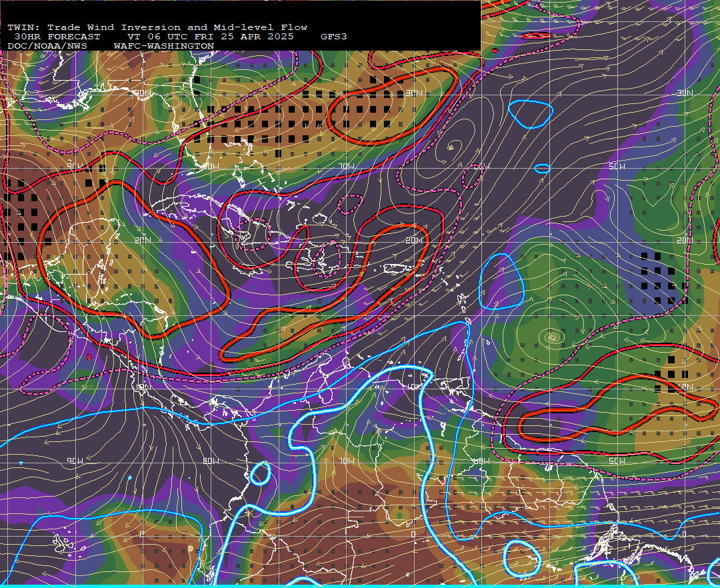Click the 'WAFC-WASHINGTON' label

(x=164, y=47)
